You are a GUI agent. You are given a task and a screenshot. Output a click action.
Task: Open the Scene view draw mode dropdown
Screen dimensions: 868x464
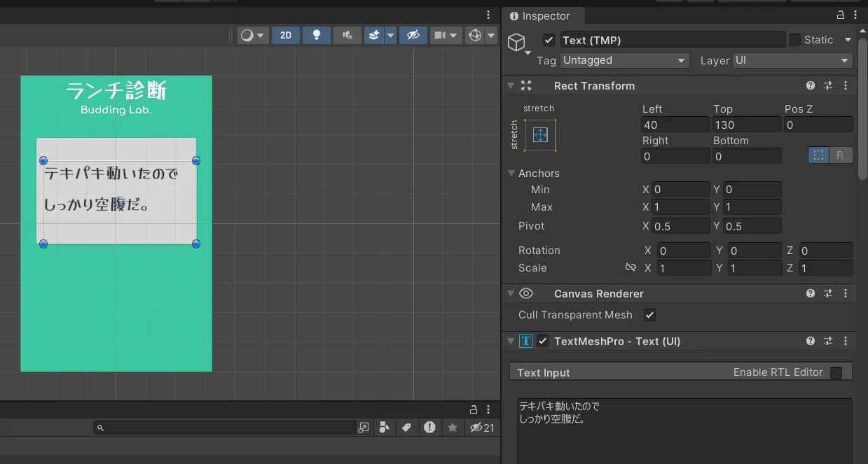pyautogui.click(x=253, y=35)
